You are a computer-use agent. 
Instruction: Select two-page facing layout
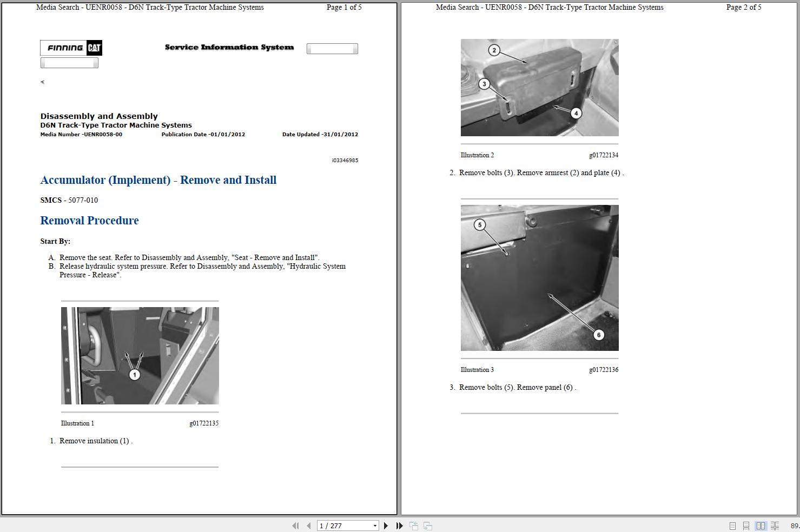click(761, 526)
